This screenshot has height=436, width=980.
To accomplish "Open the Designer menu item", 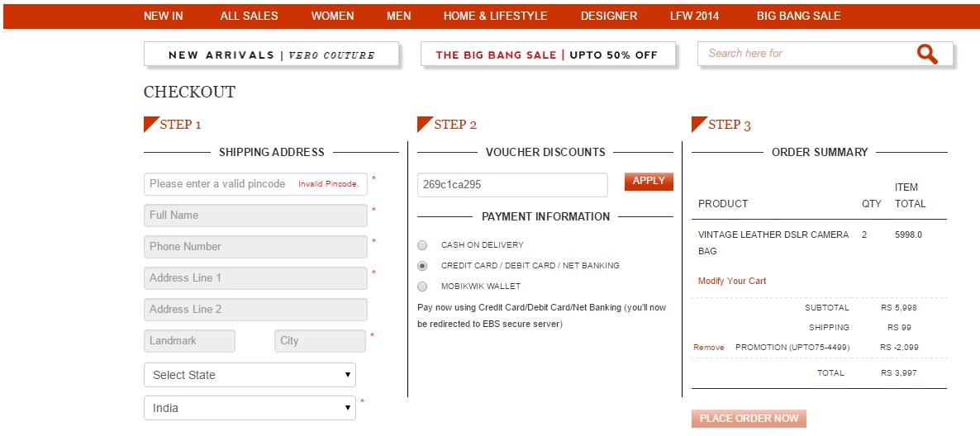I will point(608,16).
